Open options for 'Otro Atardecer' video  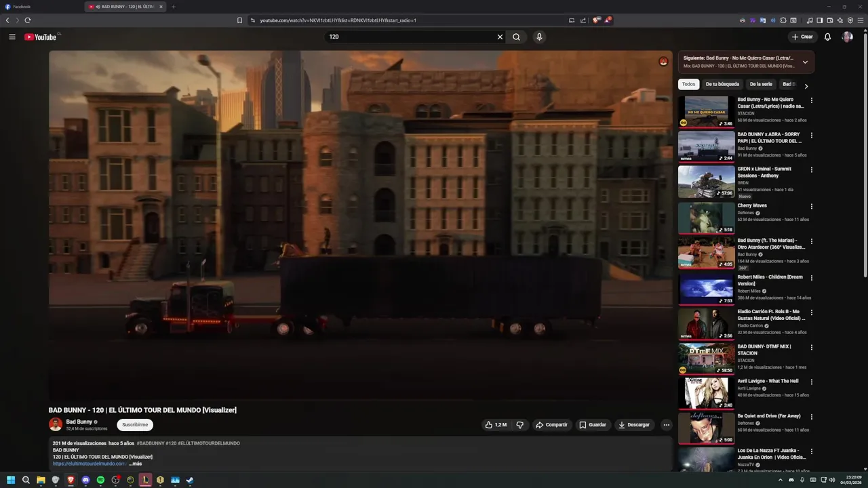pyautogui.click(x=811, y=241)
